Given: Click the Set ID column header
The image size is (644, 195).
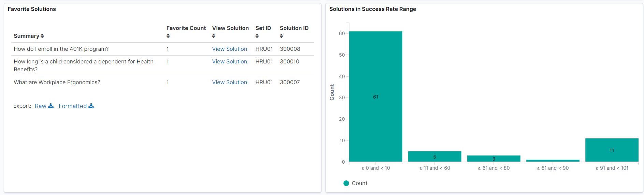Looking at the screenshot, I should 263,28.
